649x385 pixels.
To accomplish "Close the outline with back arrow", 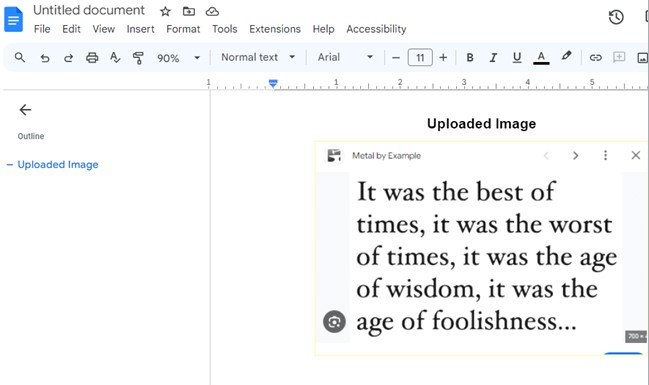I will 25,110.
